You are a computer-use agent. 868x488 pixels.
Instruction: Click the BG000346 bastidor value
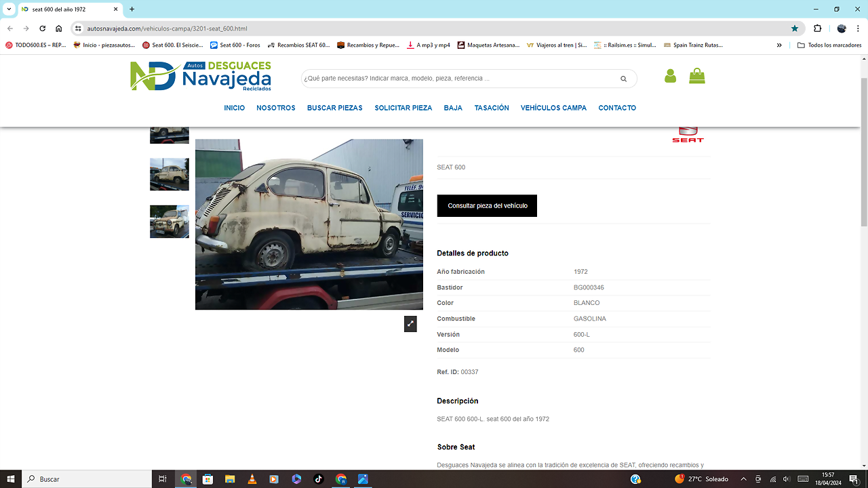click(x=589, y=287)
